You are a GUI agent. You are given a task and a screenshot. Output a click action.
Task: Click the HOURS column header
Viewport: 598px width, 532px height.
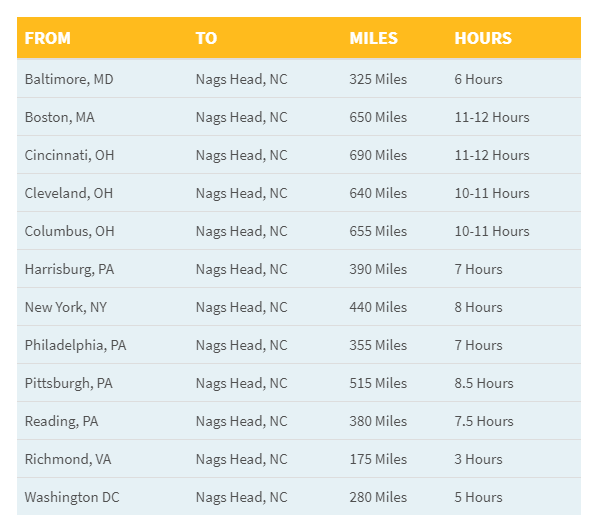(x=483, y=38)
